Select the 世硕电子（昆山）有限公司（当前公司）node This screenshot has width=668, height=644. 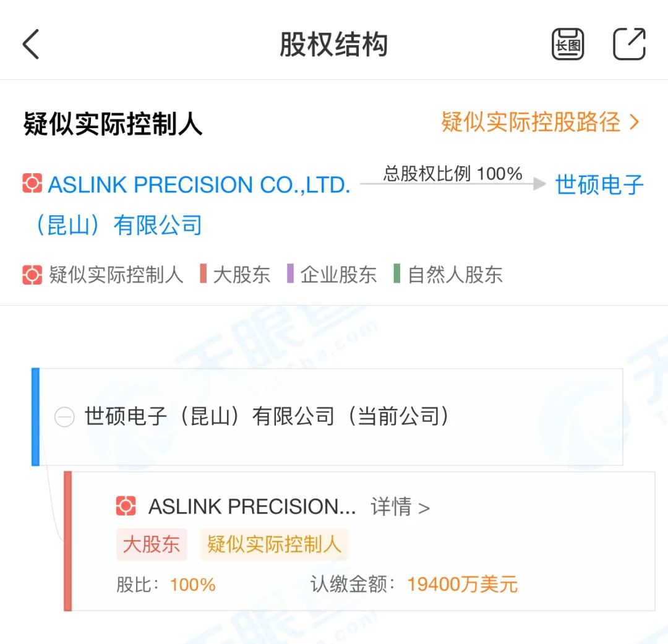(267, 417)
